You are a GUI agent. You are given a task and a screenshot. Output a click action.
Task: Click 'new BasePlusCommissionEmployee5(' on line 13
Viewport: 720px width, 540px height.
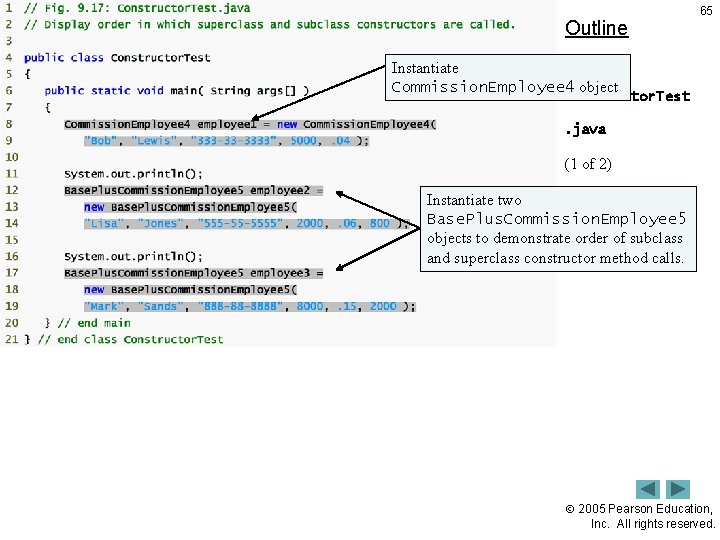(x=191, y=207)
